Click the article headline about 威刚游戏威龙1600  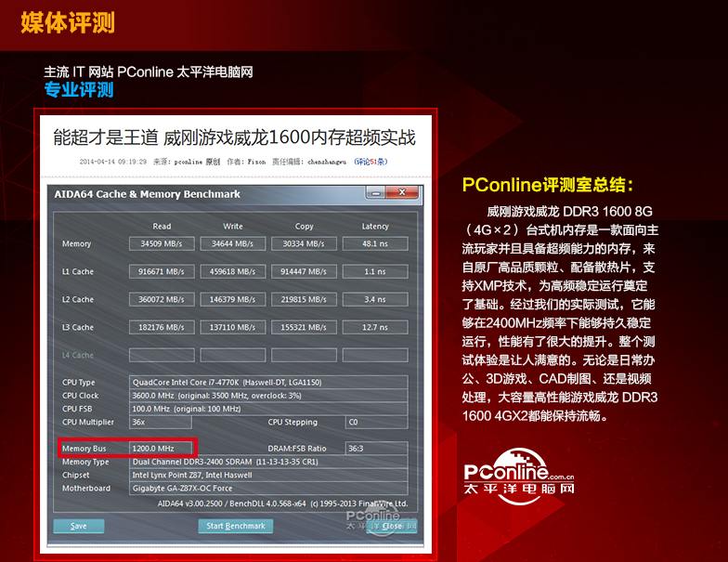tap(234, 137)
